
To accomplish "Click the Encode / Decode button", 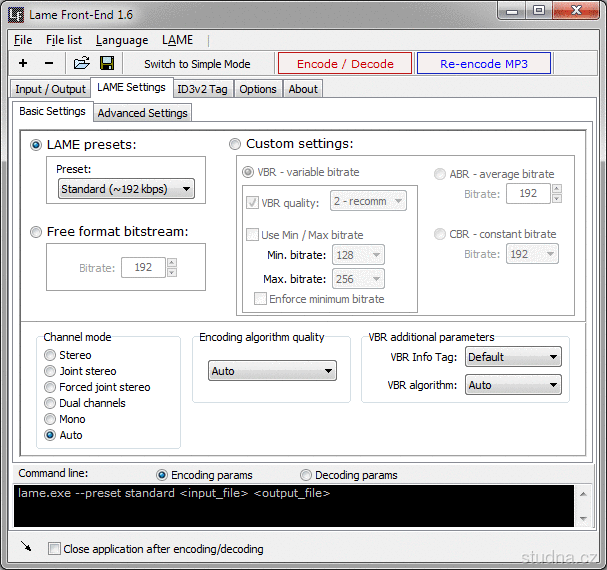I will 345,64.
